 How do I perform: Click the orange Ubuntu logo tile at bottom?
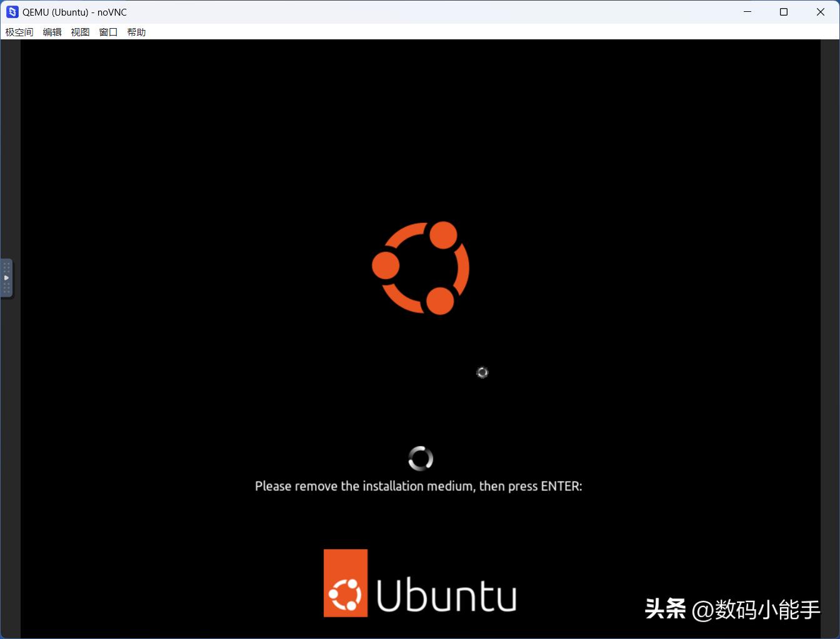(346, 583)
